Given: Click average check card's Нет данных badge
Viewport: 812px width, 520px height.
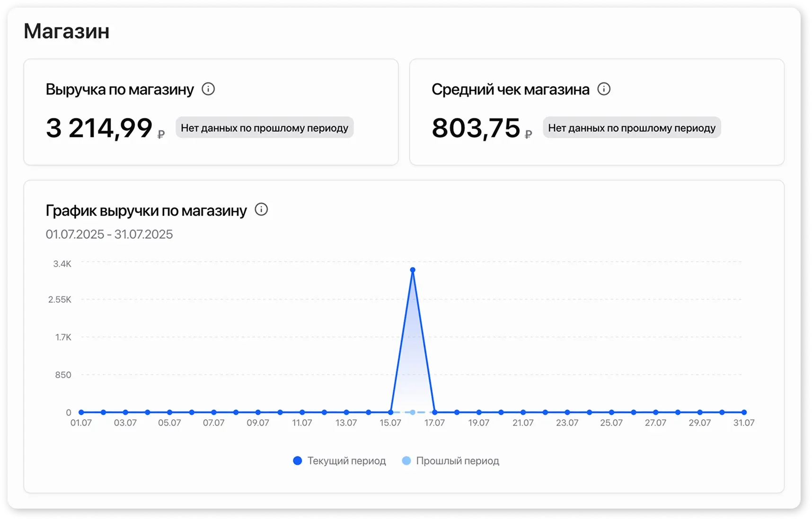Looking at the screenshot, I should pos(632,128).
